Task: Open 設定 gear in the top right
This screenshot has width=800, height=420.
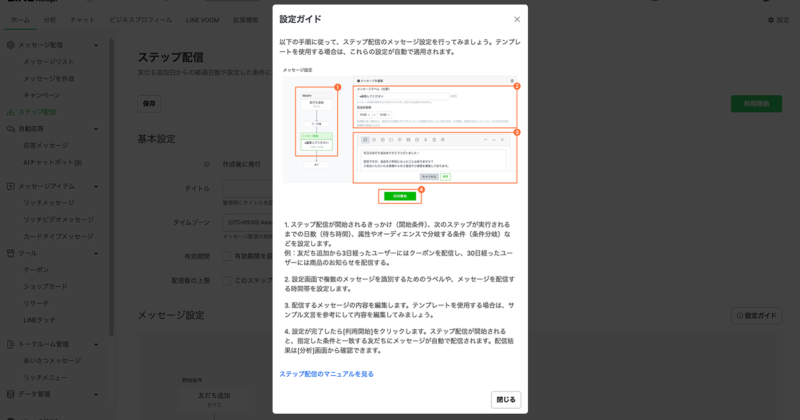Action: click(x=779, y=20)
